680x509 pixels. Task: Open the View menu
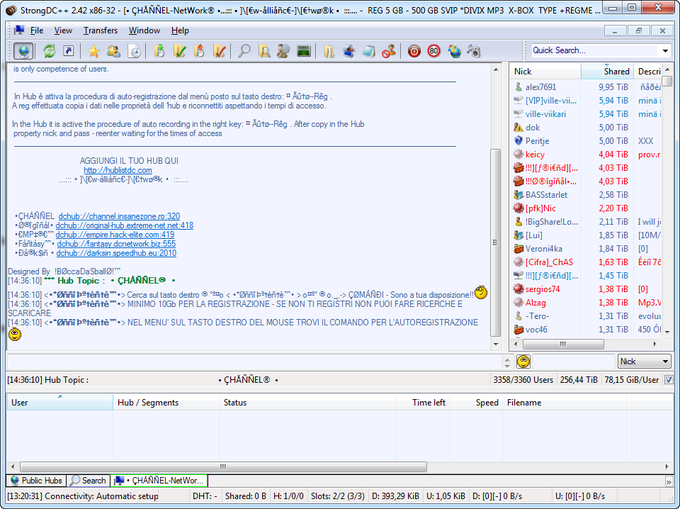(63, 30)
